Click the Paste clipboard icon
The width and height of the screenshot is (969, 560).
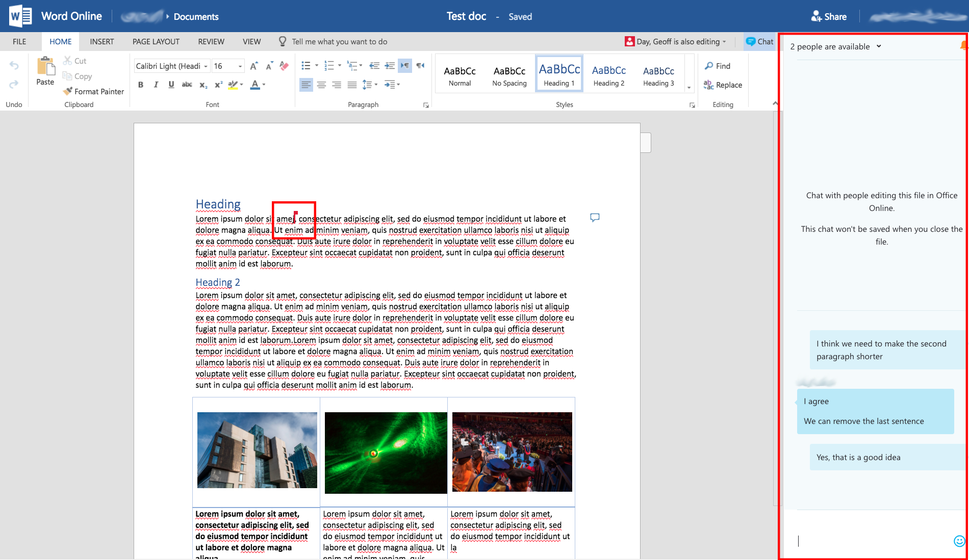pos(45,67)
